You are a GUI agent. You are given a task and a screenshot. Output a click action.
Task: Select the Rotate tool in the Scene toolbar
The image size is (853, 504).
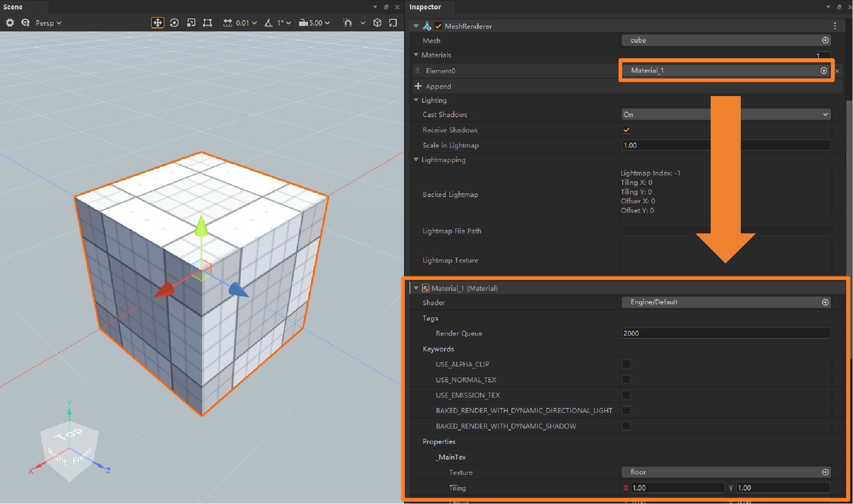[x=175, y=22]
